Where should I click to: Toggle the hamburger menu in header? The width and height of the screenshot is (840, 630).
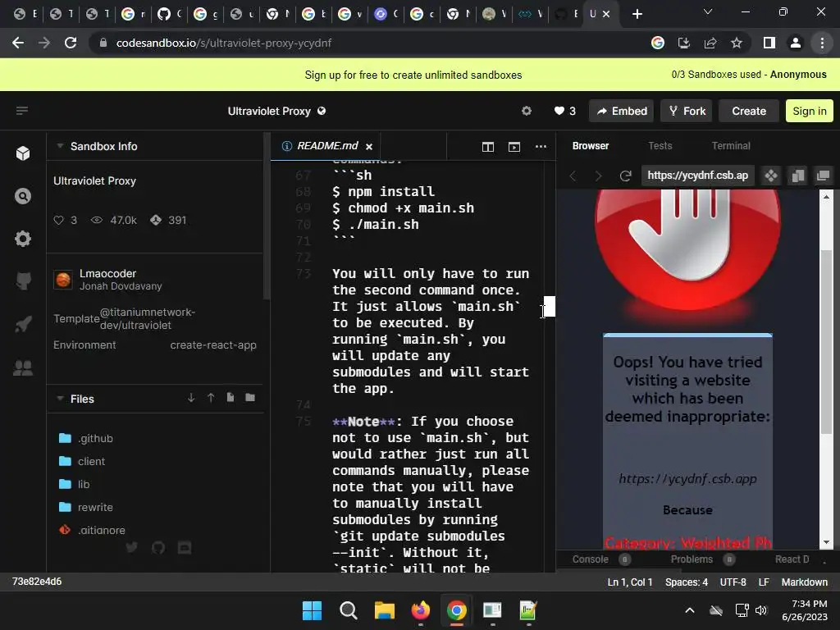22,111
